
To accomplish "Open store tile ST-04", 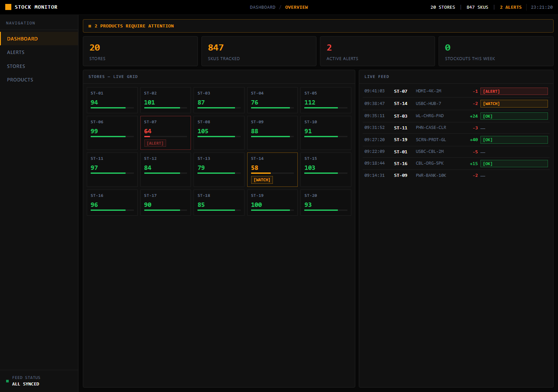I will (272, 100).
